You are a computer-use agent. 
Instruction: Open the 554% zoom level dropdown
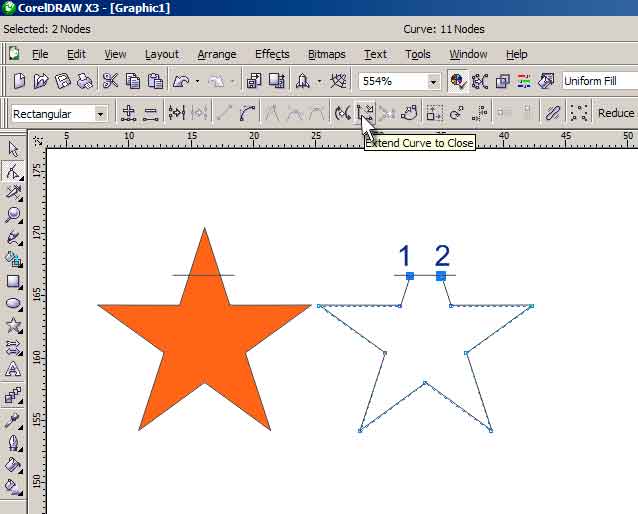(x=434, y=81)
